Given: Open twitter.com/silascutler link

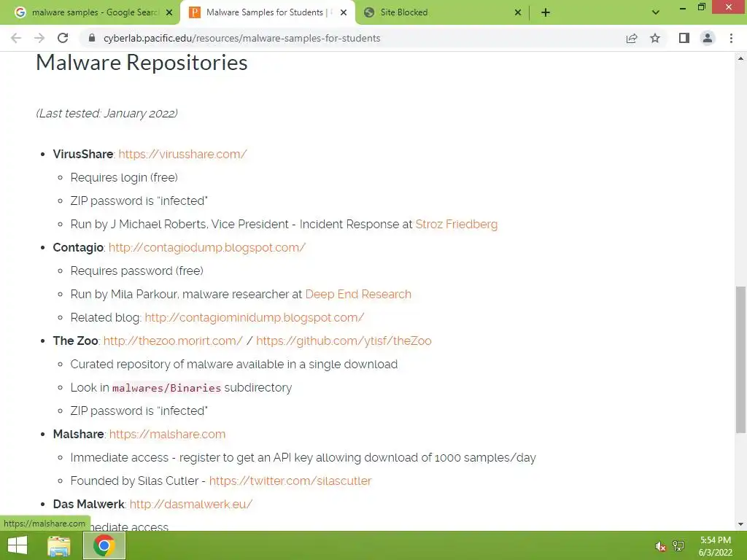Looking at the screenshot, I should (290, 481).
